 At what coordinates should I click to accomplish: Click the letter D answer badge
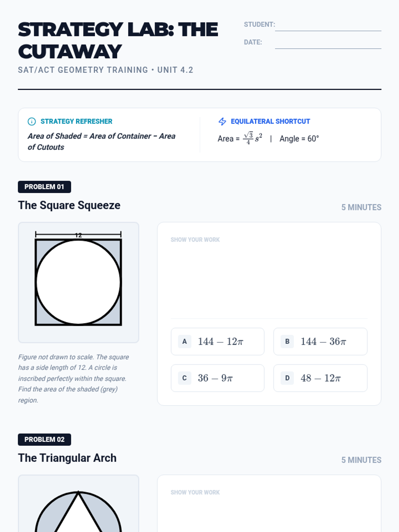click(x=287, y=378)
